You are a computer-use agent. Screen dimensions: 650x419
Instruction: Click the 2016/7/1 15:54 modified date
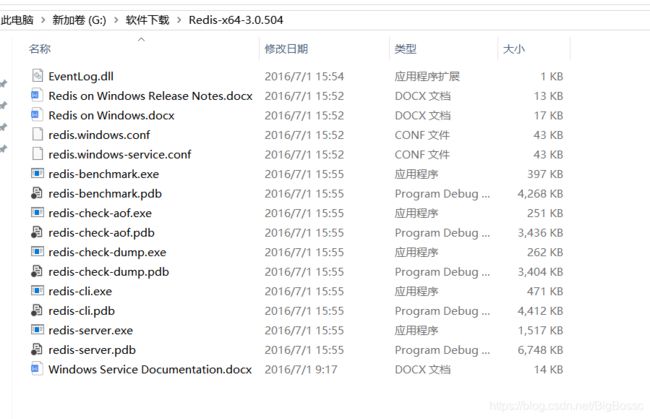(x=304, y=76)
